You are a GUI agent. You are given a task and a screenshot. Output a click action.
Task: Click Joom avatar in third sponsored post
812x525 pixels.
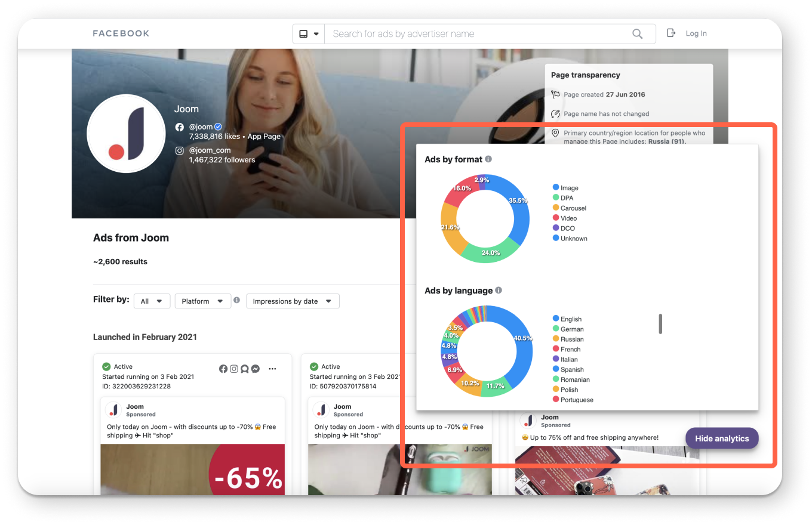528,421
